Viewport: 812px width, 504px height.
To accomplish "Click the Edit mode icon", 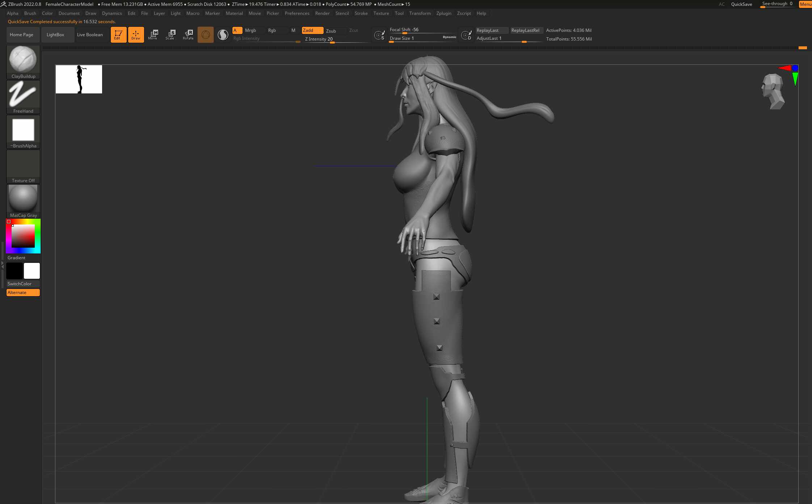I will 118,35.
